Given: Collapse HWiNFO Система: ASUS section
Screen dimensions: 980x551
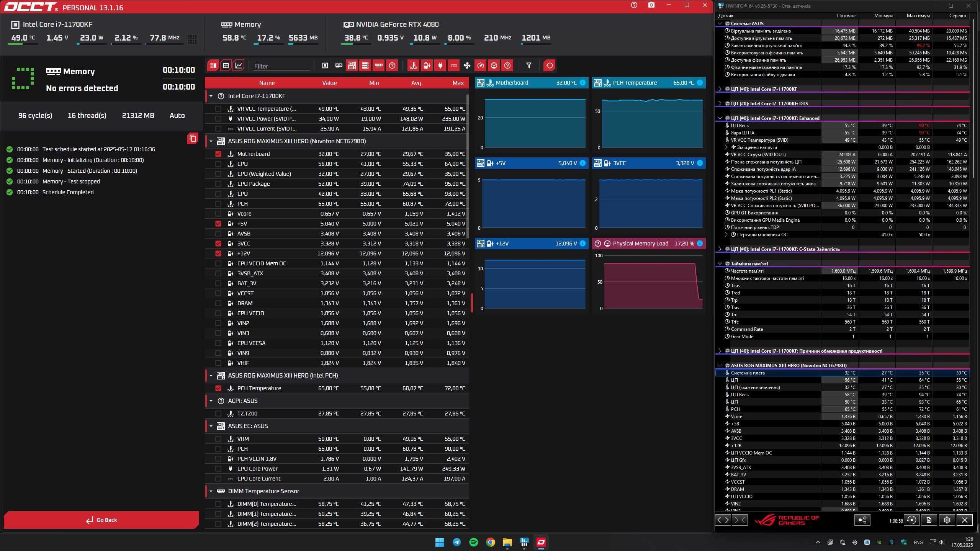Looking at the screenshot, I should point(720,23).
